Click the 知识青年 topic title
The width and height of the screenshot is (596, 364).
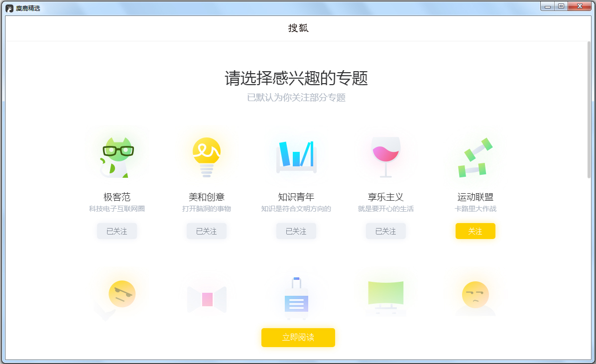pos(296,197)
